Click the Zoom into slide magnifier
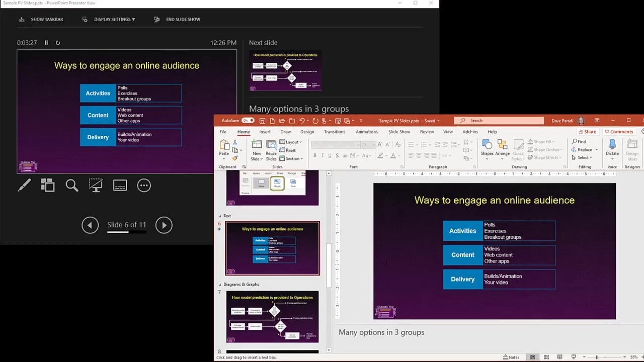644x362 pixels. [x=72, y=186]
